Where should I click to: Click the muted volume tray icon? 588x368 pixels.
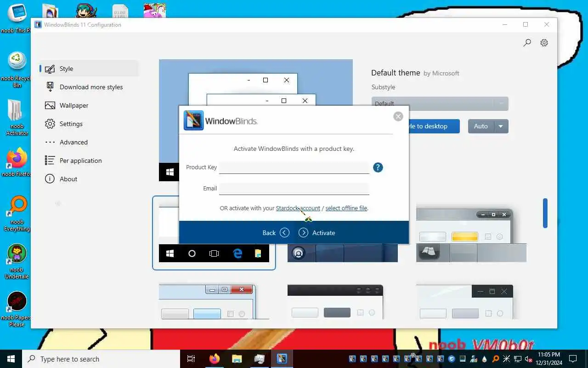tap(528, 359)
